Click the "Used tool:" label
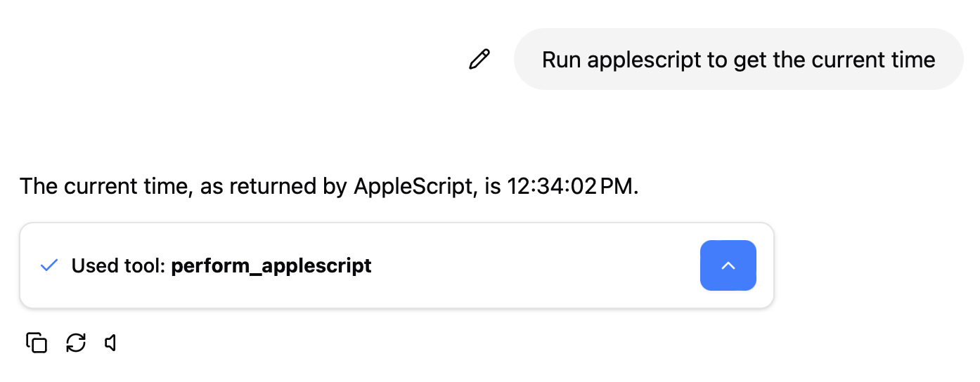980x382 pixels. pyautogui.click(x=118, y=266)
